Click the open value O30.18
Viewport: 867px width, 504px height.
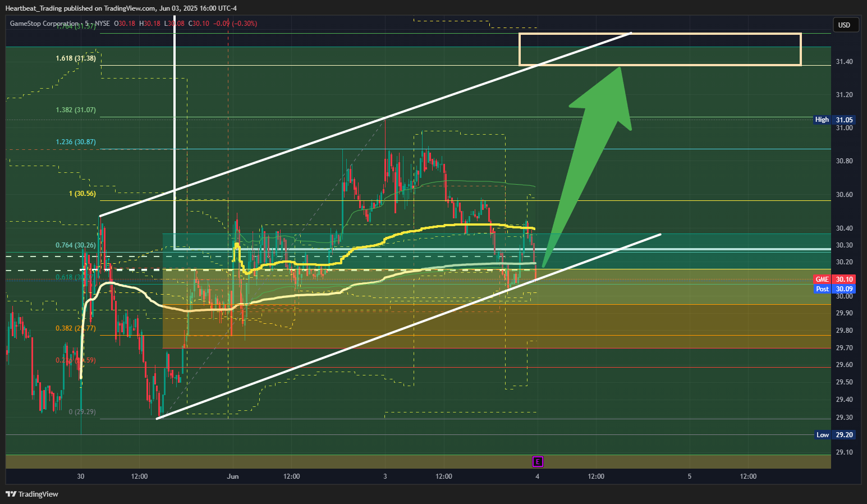click(x=125, y=24)
